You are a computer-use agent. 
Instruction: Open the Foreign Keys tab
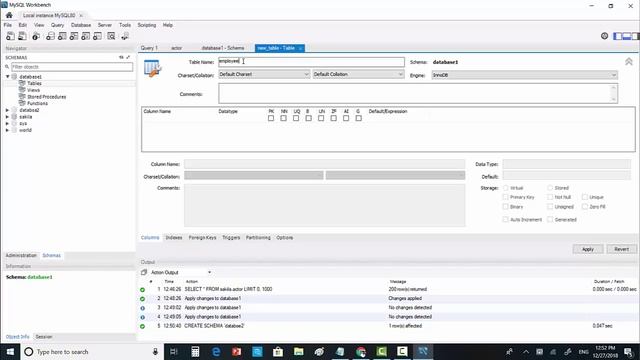[x=202, y=238]
